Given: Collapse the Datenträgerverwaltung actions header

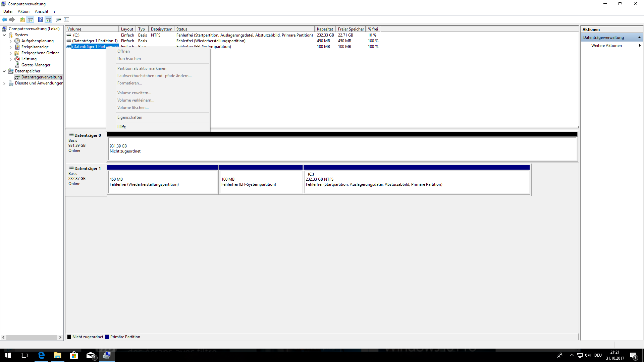Looking at the screenshot, I should (x=639, y=38).
